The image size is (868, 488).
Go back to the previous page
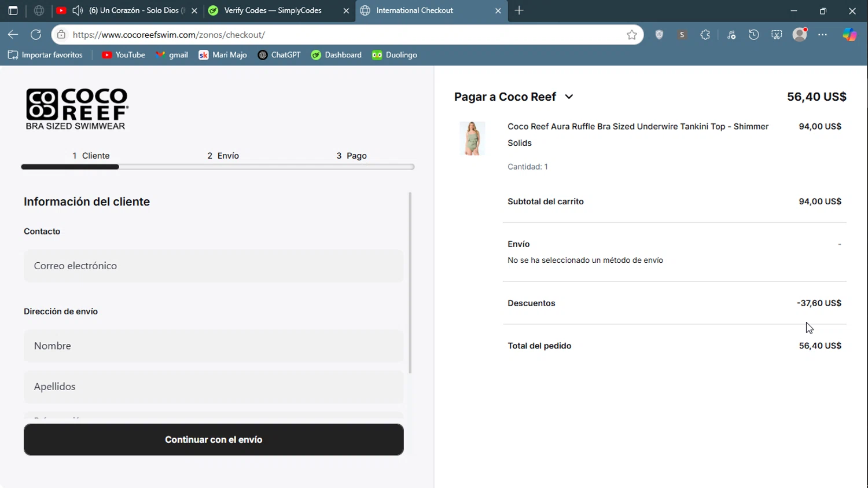coord(13,35)
